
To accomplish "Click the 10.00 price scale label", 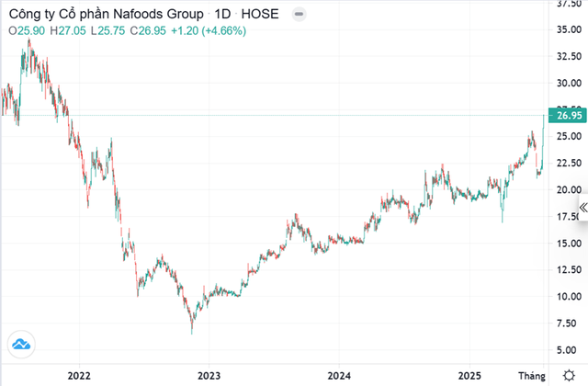I will (564, 297).
